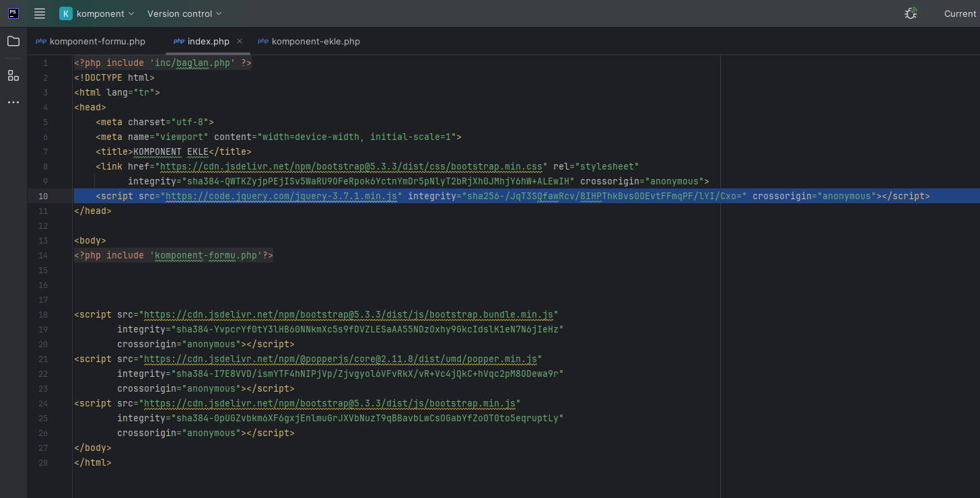The height and width of the screenshot is (498, 980).
Task: Click the closing </html> tag
Action: (x=93, y=462)
